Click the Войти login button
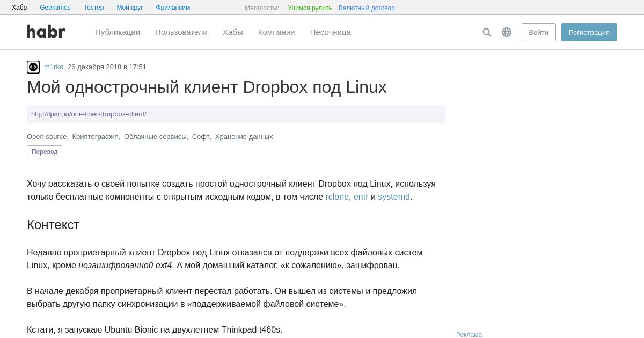The width and height of the screenshot is (644, 338). (x=539, y=32)
